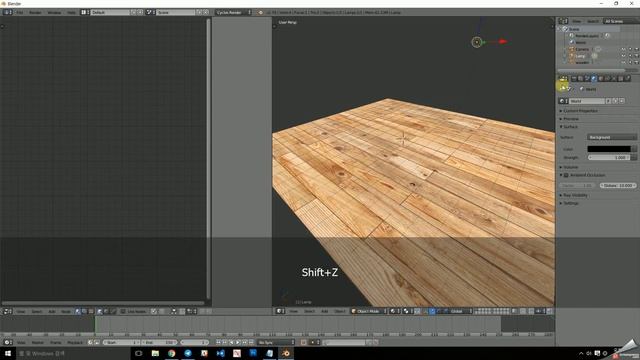The height and width of the screenshot is (360, 640).
Task: Click the Strength slider value
Action: (x=609, y=158)
